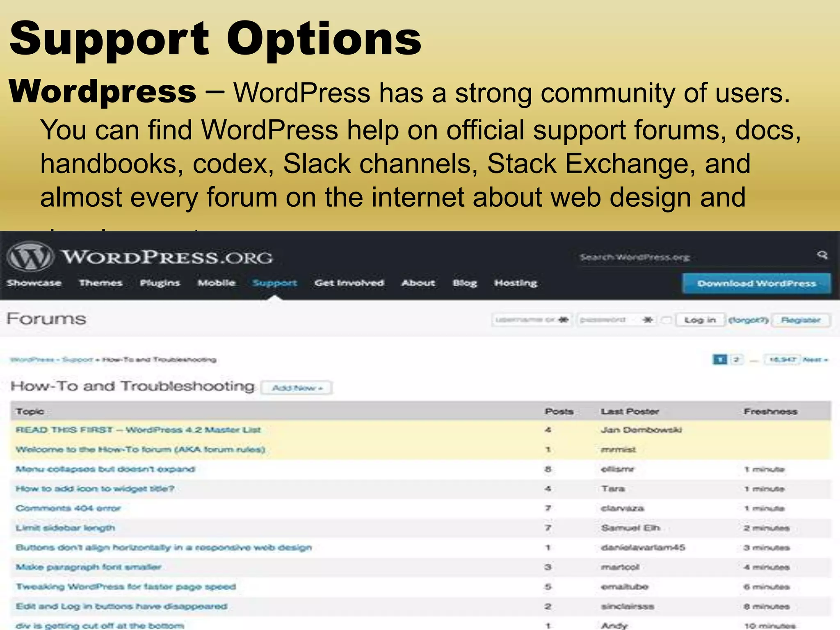Click last poster Tara

[613, 489]
